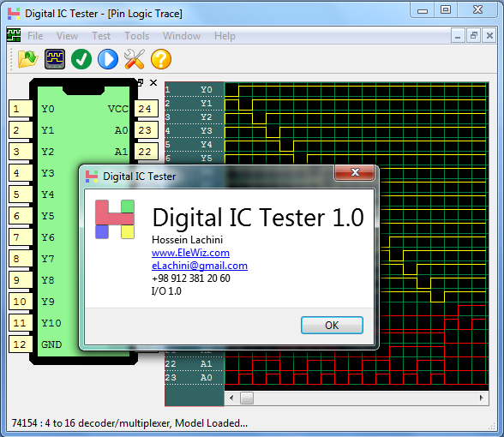
Task: Click the Digital IC Tester title bar logo
Action: (14, 14)
